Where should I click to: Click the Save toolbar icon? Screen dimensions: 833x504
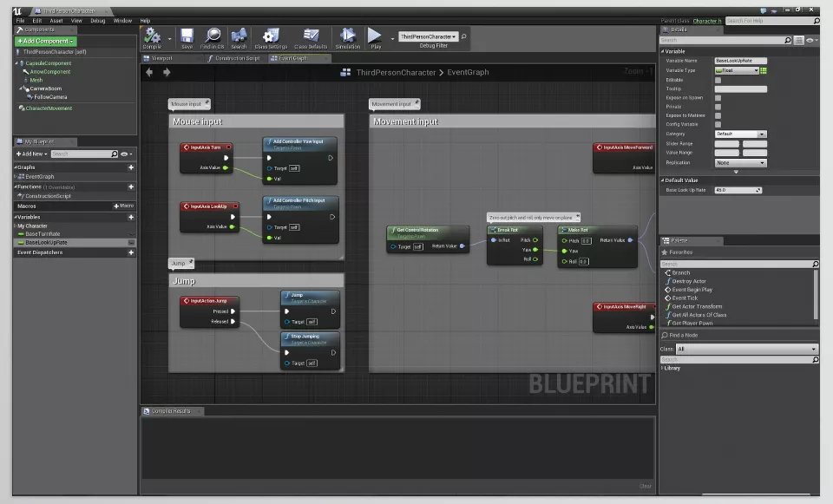[x=187, y=38]
